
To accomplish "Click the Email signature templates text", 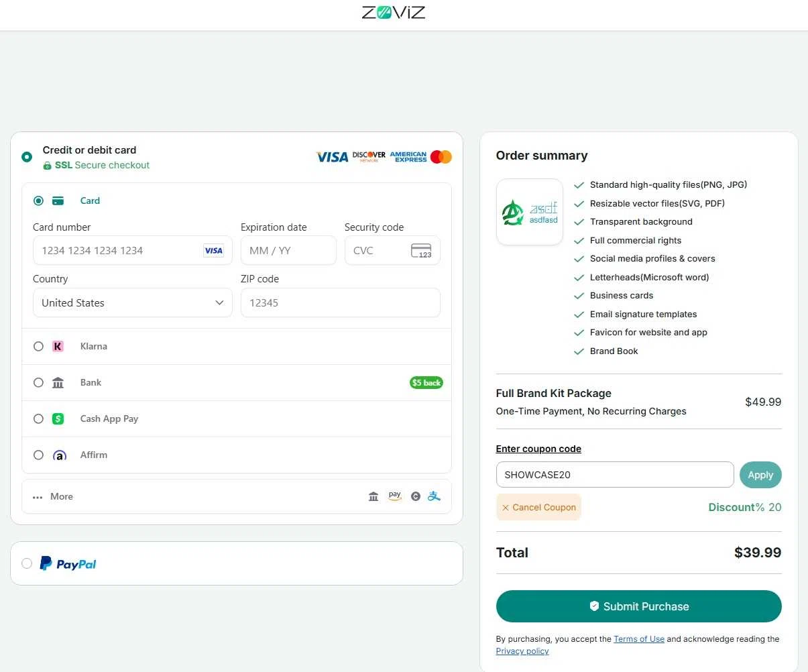I will click(x=644, y=315).
